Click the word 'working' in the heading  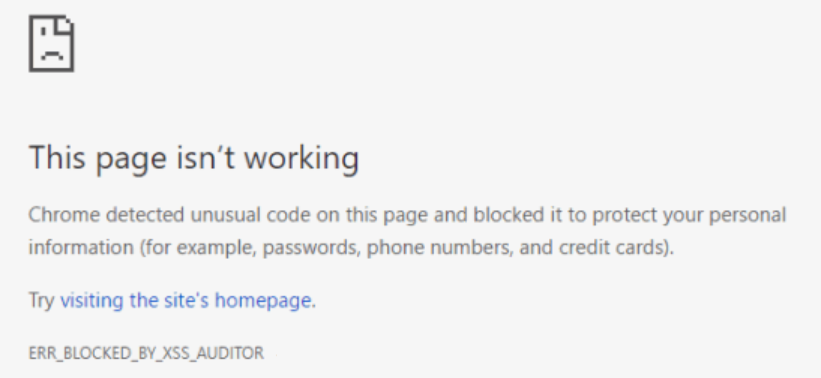[x=302, y=159]
